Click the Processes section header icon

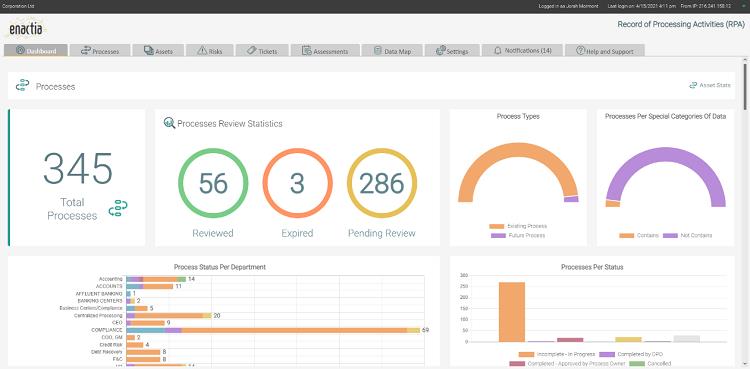pos(22,86)
